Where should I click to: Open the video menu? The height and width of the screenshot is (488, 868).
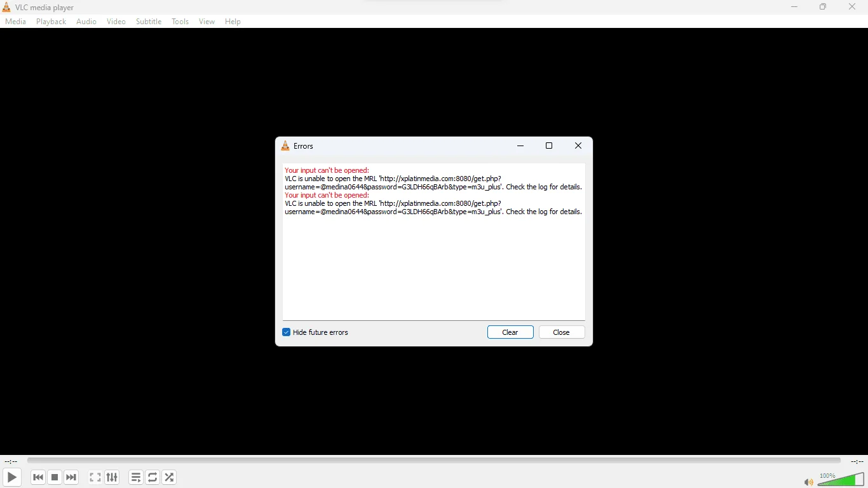(116, 22)
